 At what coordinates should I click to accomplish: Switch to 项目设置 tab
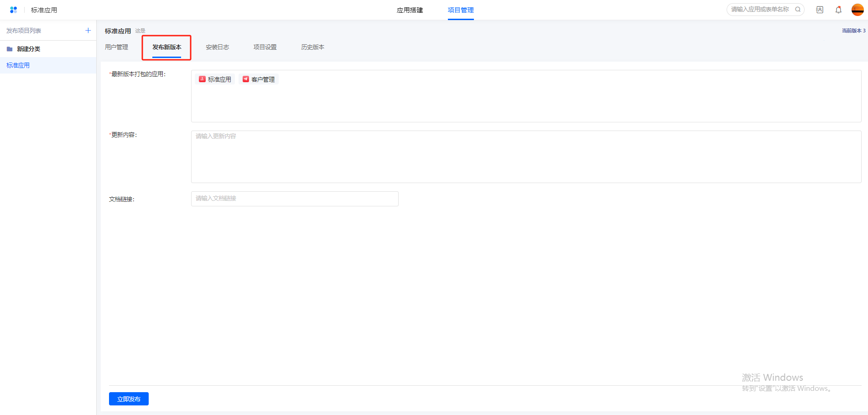[265, 47]
